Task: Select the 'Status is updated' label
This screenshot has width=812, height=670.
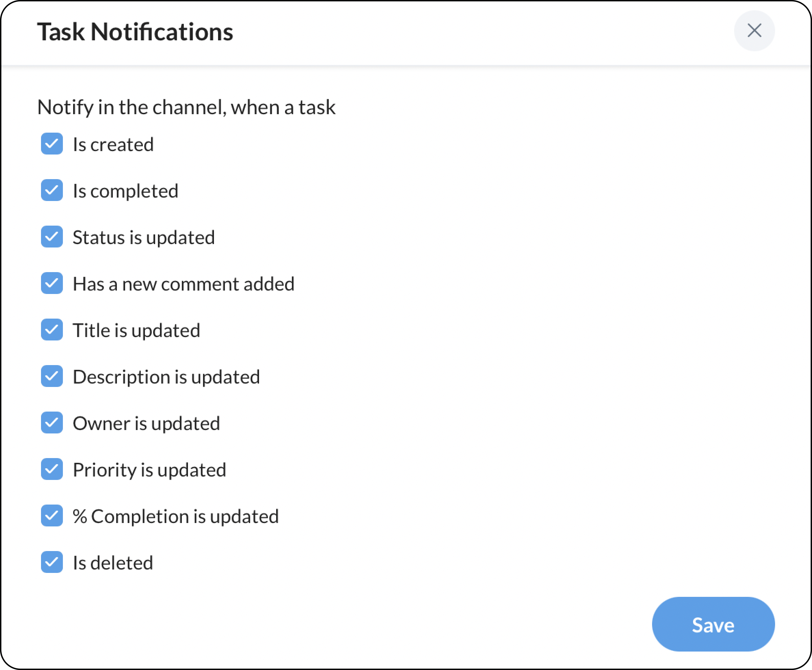Action: click(x=144, y=238)
